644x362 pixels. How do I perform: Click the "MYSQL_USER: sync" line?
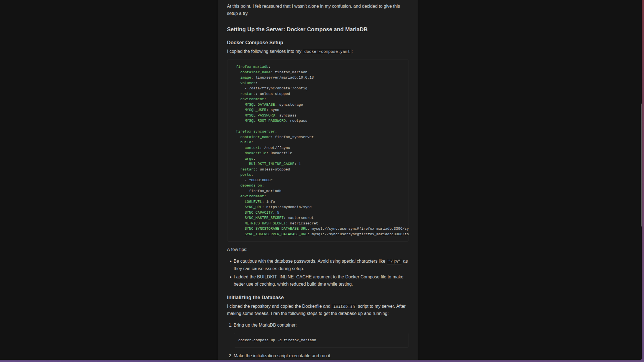pos(262,110)
